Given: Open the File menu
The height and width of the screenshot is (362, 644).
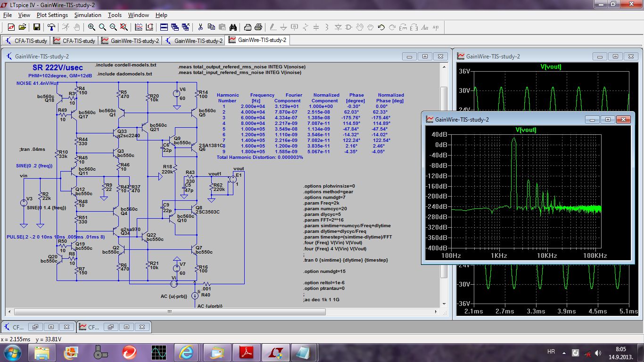Looking at the screenshot, I should click(8, 15).
